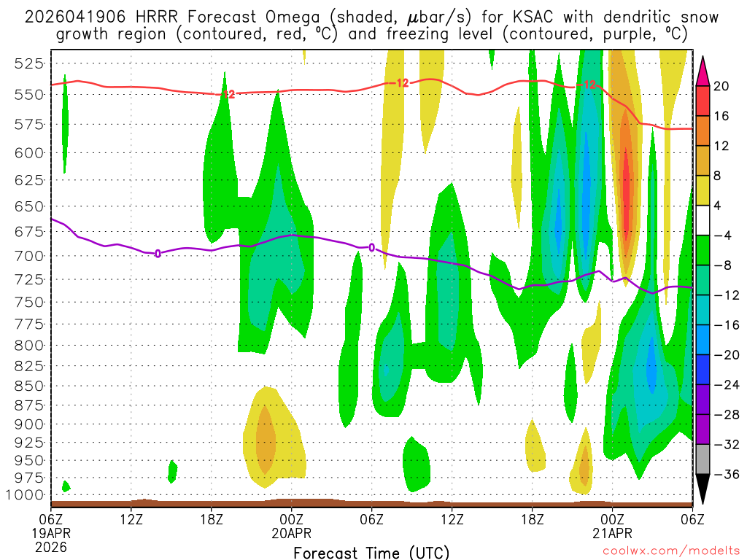Click the 00Z 20APR time axis label
The width and height of the screenshot is (747, 560).
coord(292,526)
